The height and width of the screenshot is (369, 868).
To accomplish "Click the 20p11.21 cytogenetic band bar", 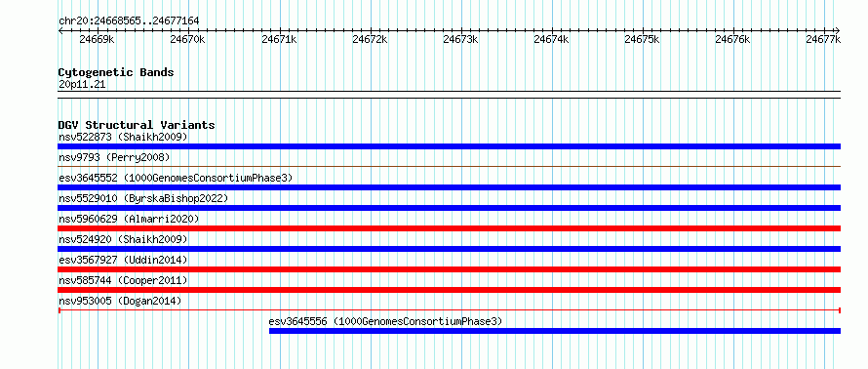I will tap(449, 94).
